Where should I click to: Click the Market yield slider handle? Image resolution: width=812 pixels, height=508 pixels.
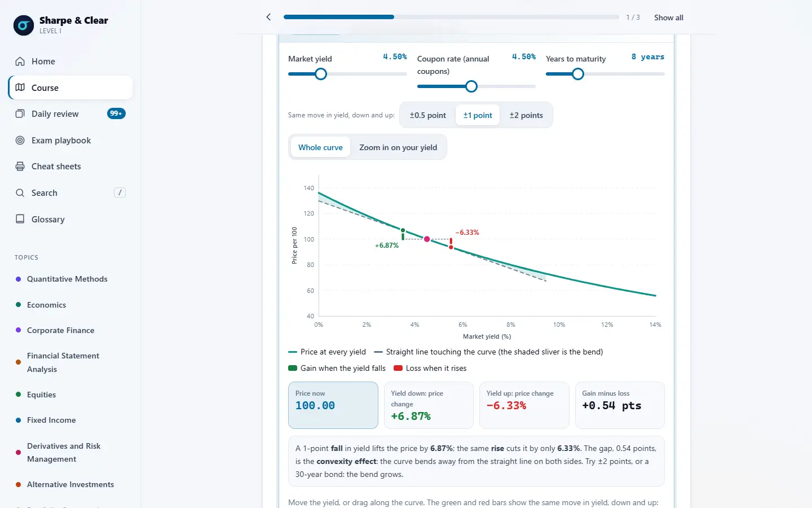321,74
